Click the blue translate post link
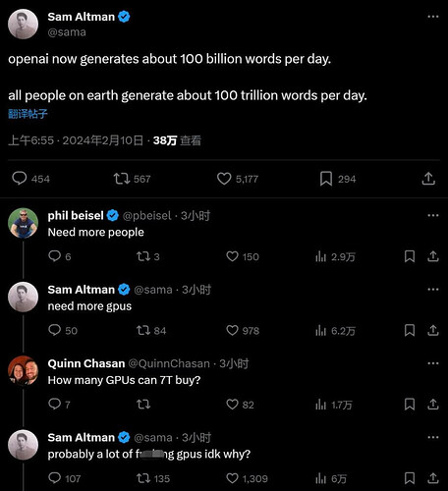The width and height of the screenshot is (448, 491). pyautogui.click(x=28, y=114)
